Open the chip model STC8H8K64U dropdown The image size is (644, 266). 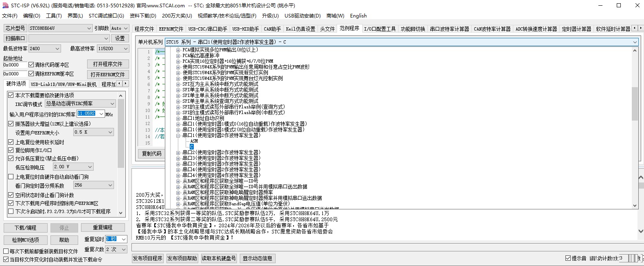point(60,28)
